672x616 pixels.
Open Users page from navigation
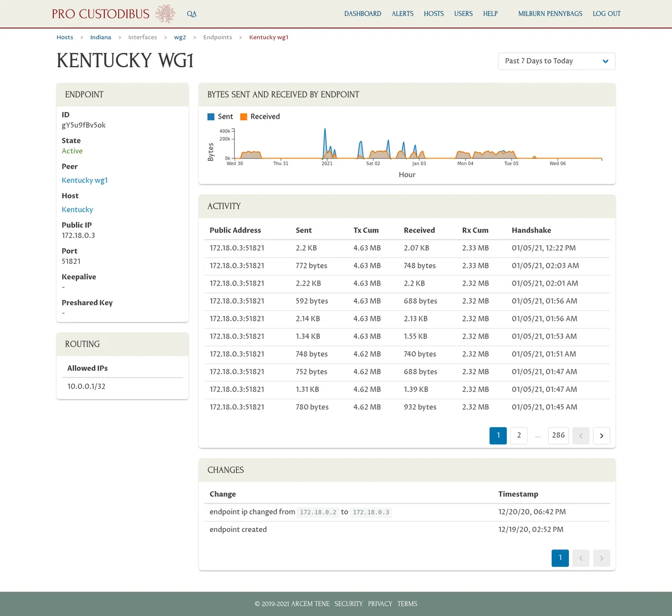[463, 13]
